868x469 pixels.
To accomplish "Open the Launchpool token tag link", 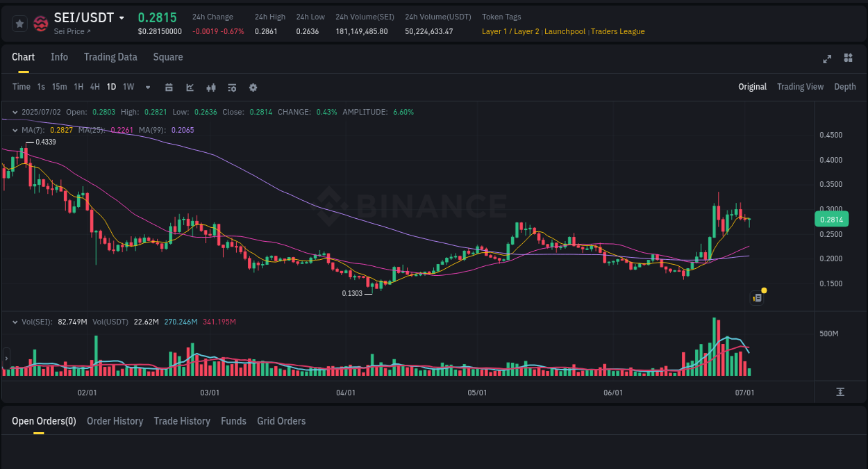I will (565, 31).
